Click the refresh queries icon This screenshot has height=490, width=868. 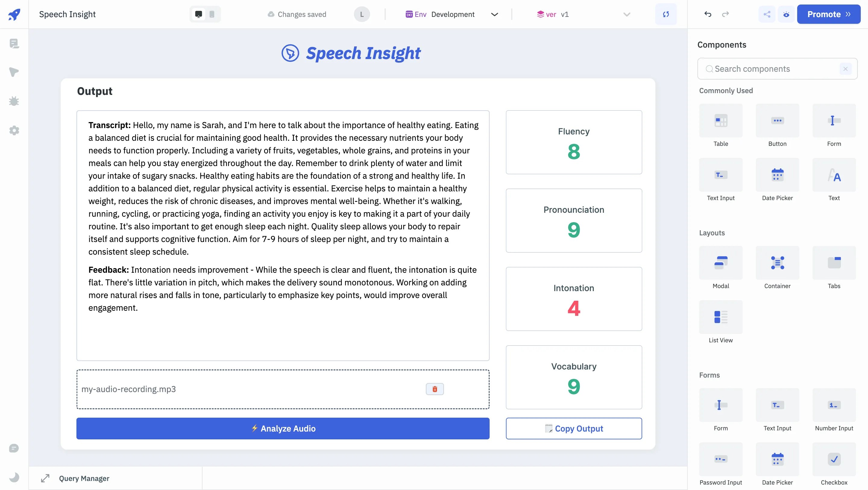click(666, 14)
